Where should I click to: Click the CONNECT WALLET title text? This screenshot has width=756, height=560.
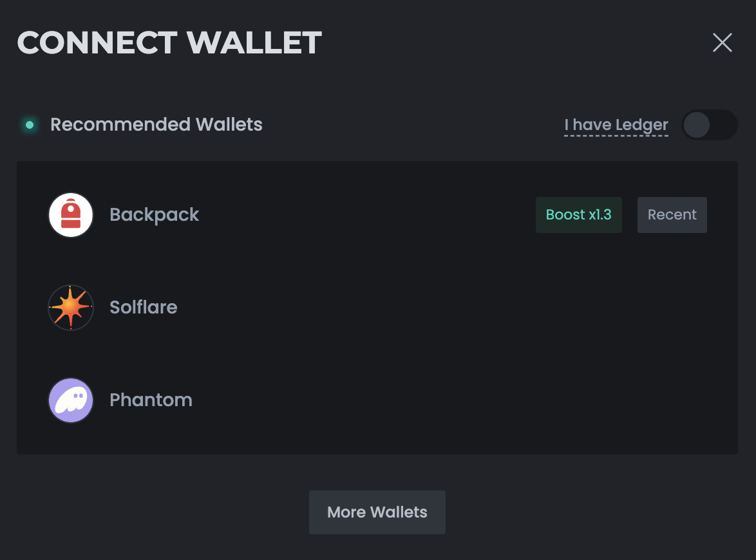pos(169,43)
